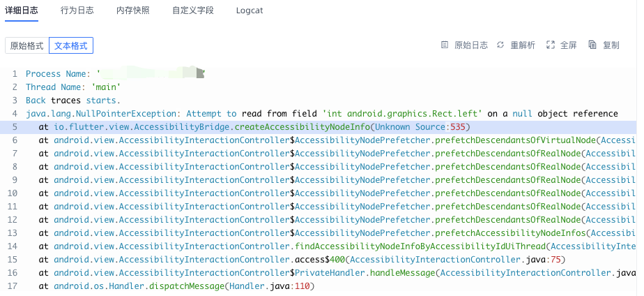This screenshot has height=296, width=644.
Task: Open the 详细日志 tab
Action: click(x=22, y=10)
